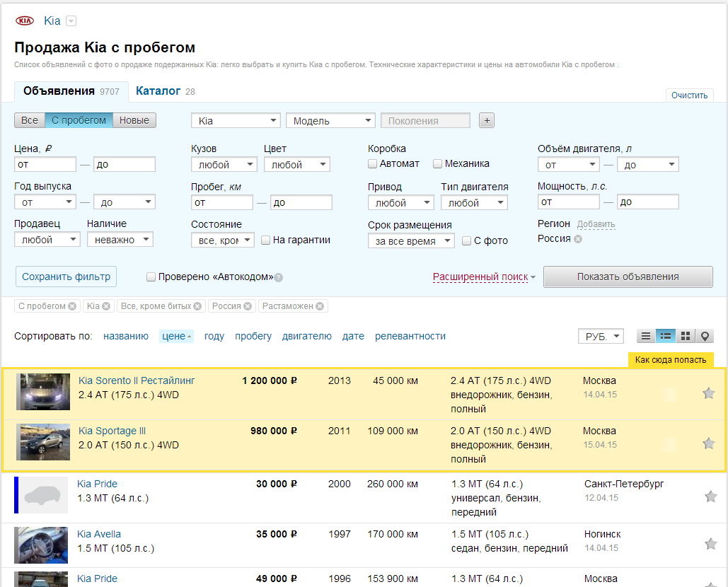Sort by релевантности
728x587 pixels.
point(410,336)
